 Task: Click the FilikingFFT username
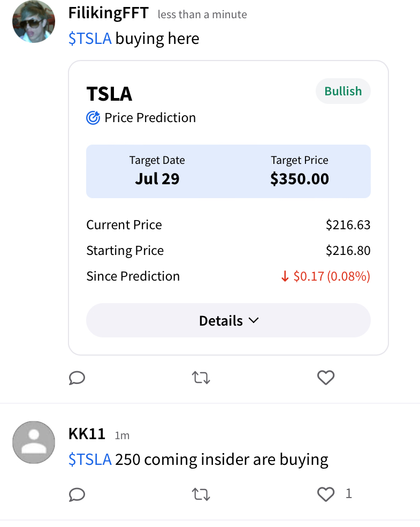coord(109,13)
